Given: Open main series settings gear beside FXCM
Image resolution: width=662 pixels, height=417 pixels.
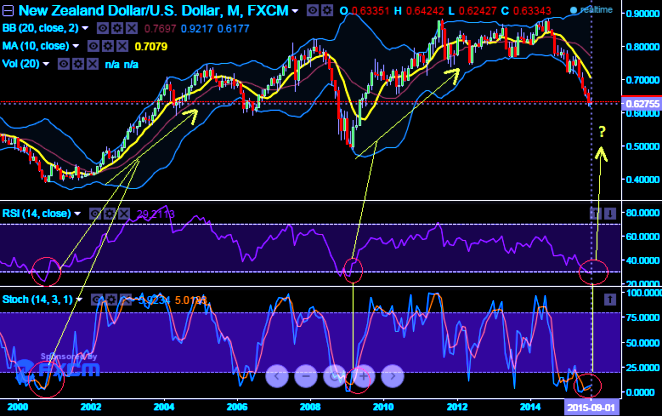Looking at the screenshot, I should (x=327, y=10).
